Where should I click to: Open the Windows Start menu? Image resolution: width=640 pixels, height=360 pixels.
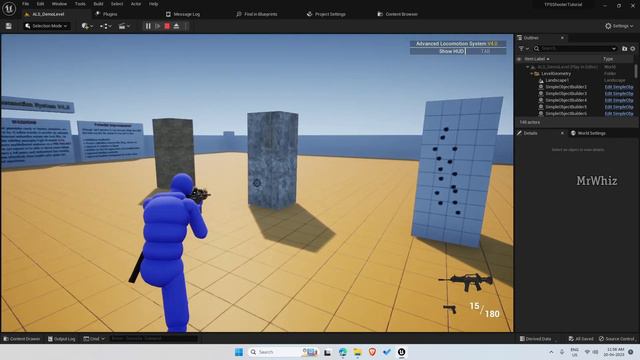point(239,352)
